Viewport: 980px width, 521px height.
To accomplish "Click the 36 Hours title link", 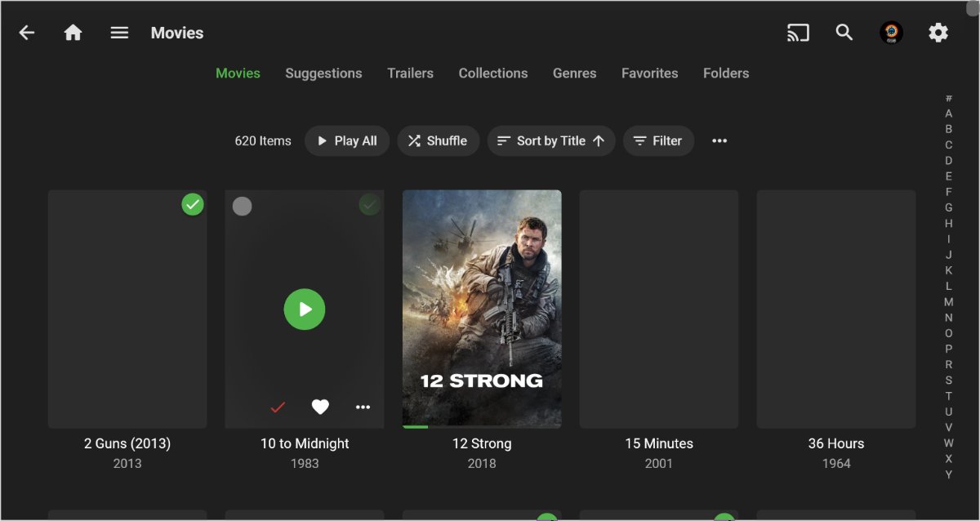I will tap(836, 443).
